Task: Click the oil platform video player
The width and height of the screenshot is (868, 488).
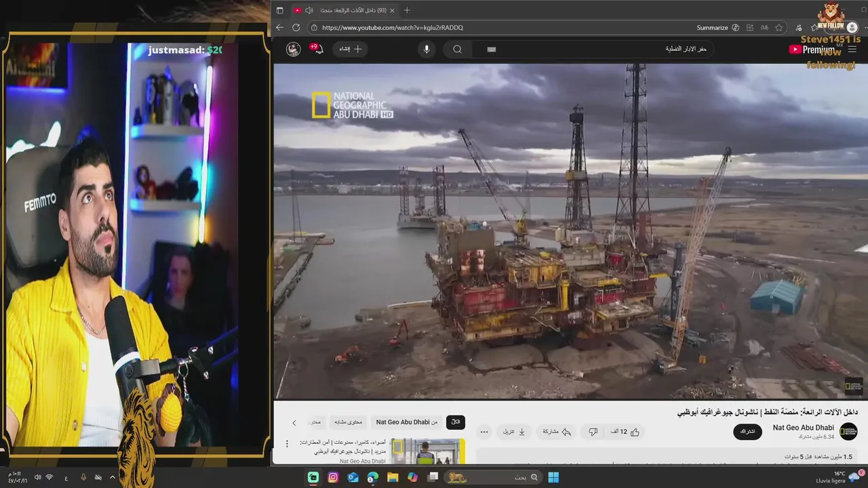Action: 570,230
